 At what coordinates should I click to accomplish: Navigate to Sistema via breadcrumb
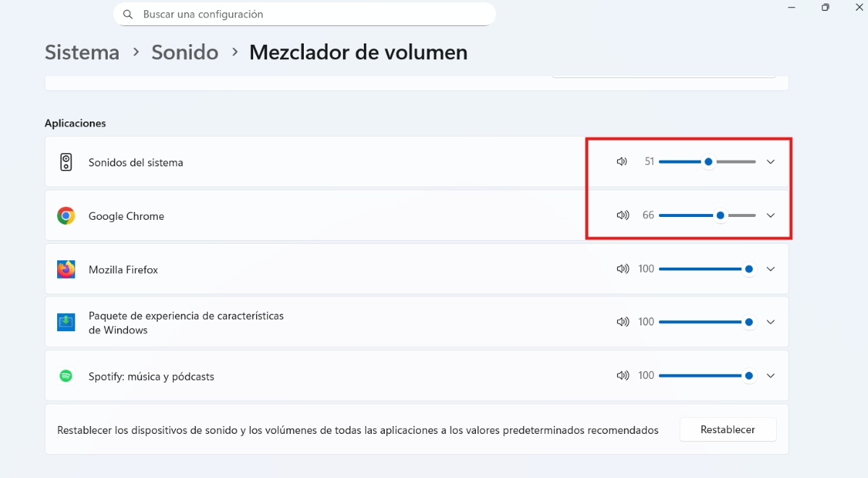pos(82,52)
